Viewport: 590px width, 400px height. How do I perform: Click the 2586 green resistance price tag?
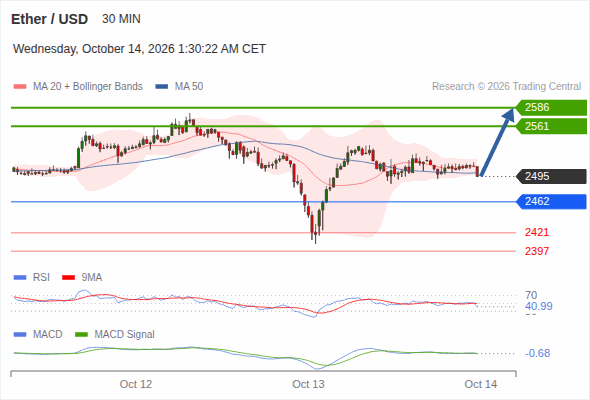551,108
